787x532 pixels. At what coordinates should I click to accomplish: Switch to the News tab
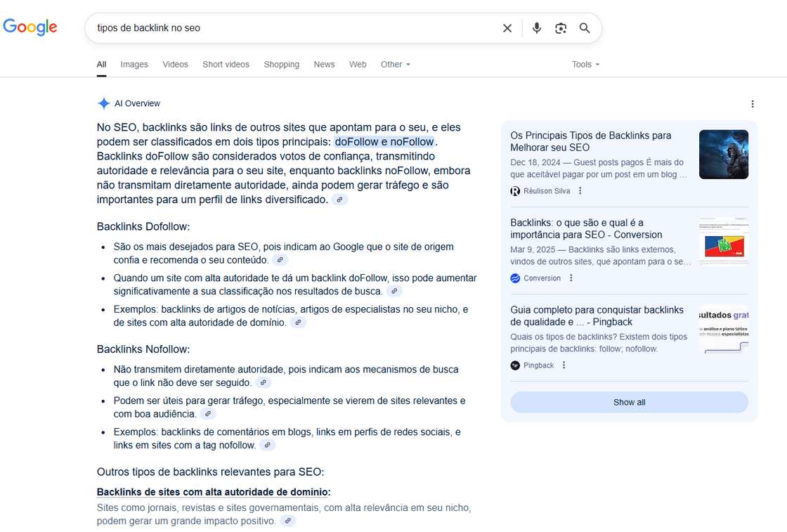click(x=324, y=64)
